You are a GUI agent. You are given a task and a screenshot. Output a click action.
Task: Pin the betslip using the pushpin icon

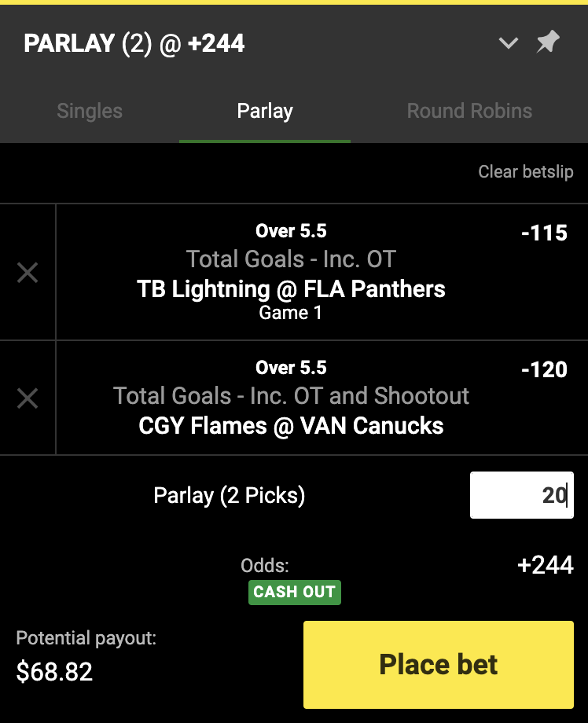pos(547,42)
